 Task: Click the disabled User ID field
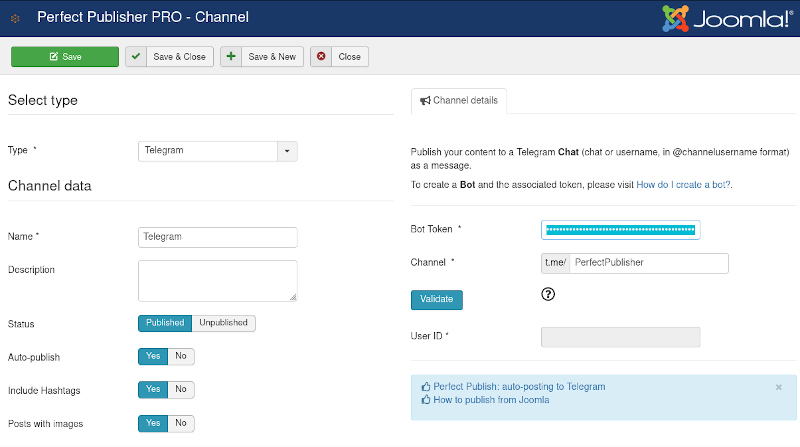point(620,337)
